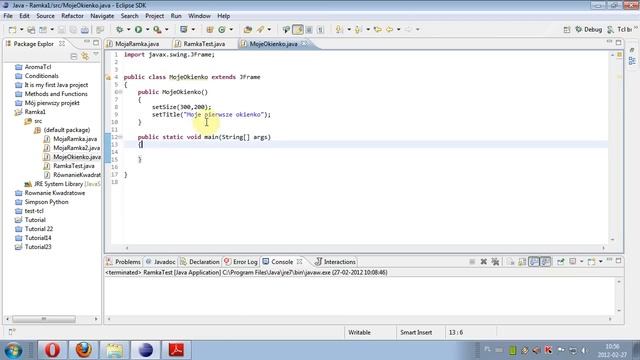Click the Search flashlight toolbar icon
Screen dimensions: 640x360
tap(260, 29)
